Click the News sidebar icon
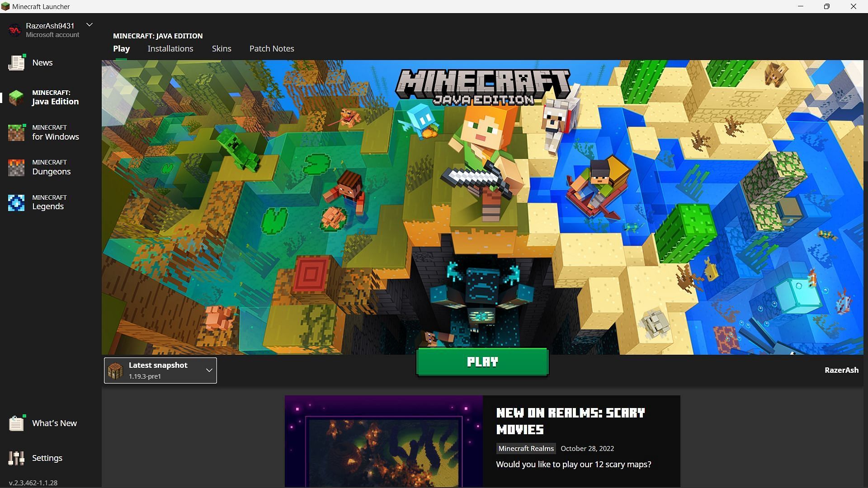 click(17, 62)
